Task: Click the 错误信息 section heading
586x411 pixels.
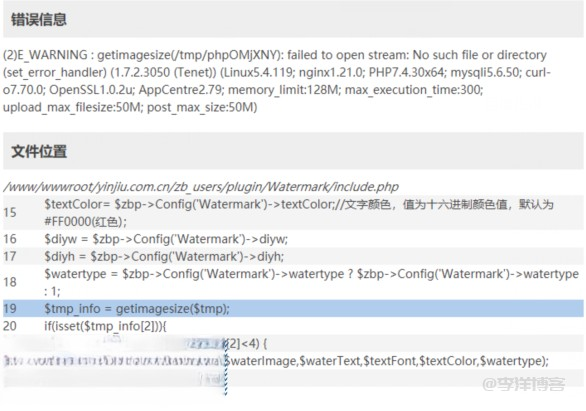Action: point(39,19)
